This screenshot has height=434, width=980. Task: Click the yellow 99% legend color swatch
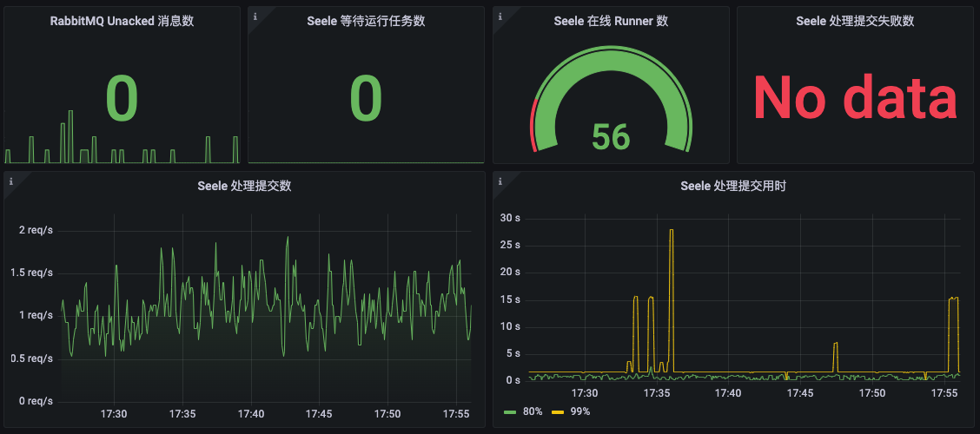tap(558, 412)
